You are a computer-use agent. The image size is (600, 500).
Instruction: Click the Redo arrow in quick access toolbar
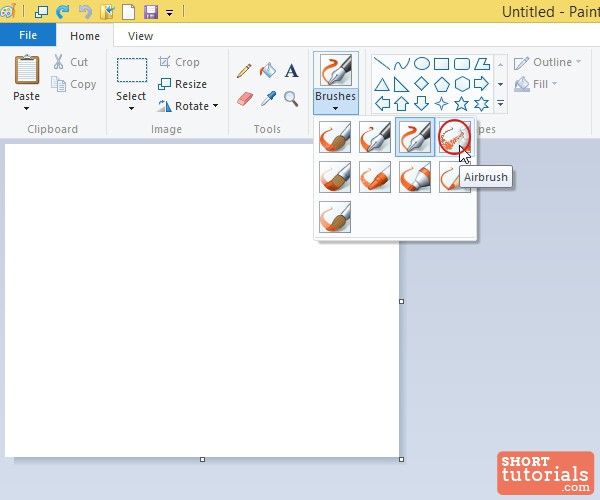62,12
